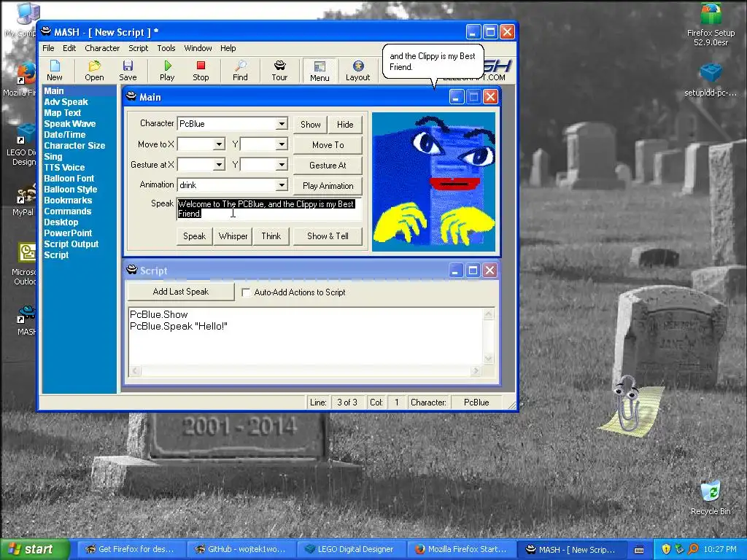Select Adv Speak in the sidebar

(x=66, y=102)
